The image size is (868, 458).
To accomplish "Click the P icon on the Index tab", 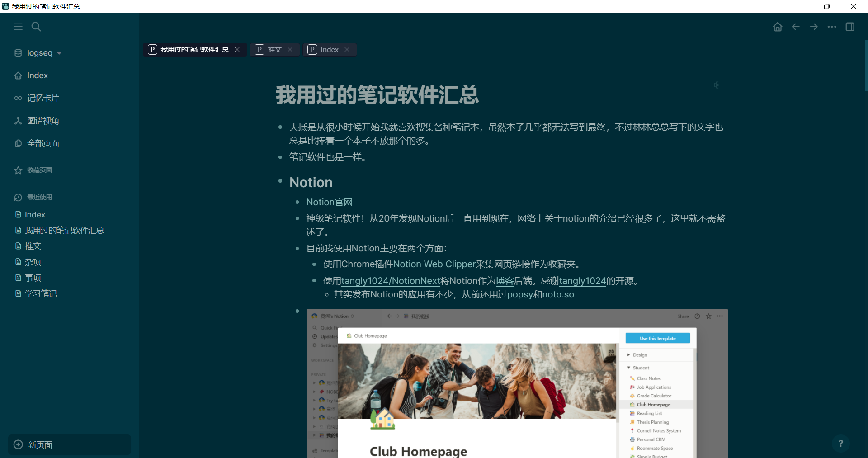I will coord(312,50).
